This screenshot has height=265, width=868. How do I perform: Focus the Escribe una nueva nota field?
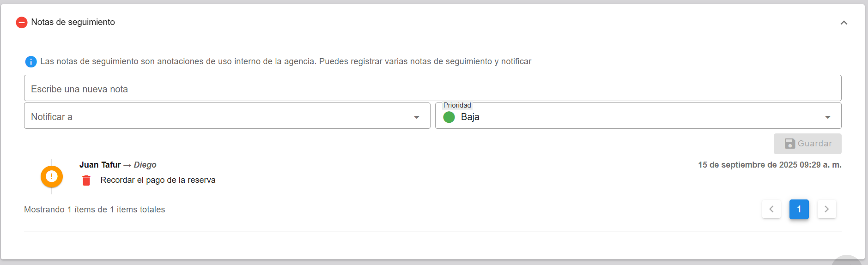click(x=432, y=89)
